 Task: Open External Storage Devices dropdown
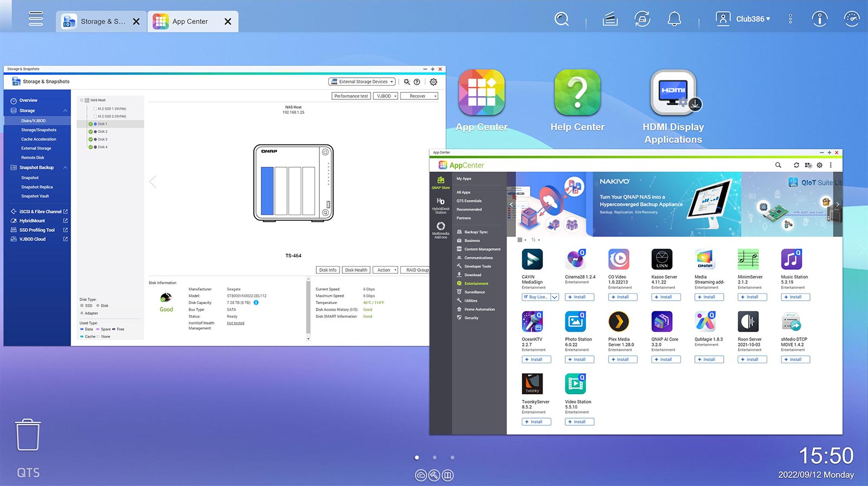coord(362,81)
